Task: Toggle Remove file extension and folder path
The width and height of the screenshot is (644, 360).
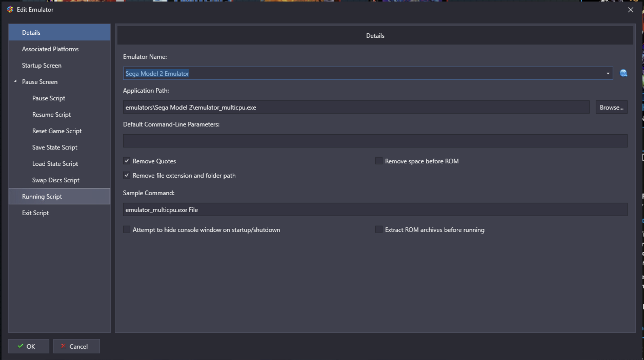Action: (x=127, y=175)
